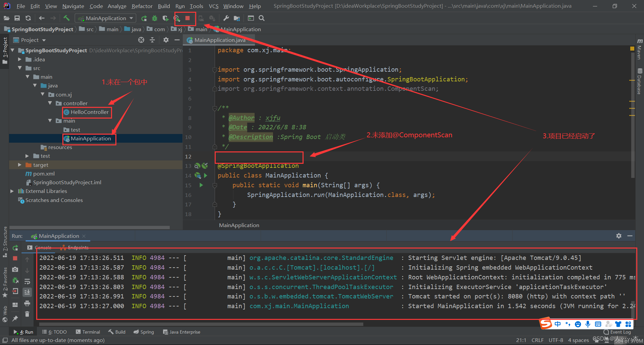Pin the Run tab
The image size is (644, 345).
pos(15,319)
